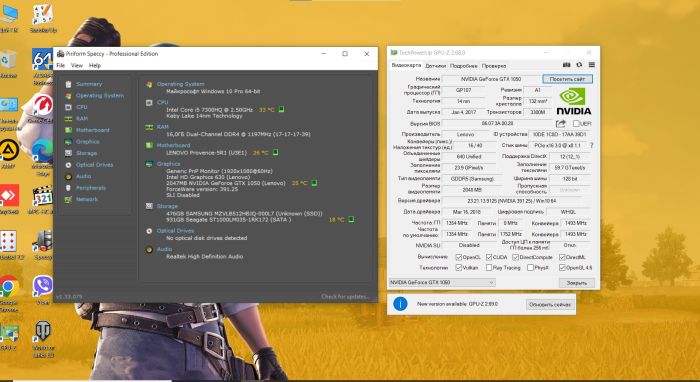Select CPU in the Speccy sidebar
This screenshot has width=700, height=382.
(81, 107)
